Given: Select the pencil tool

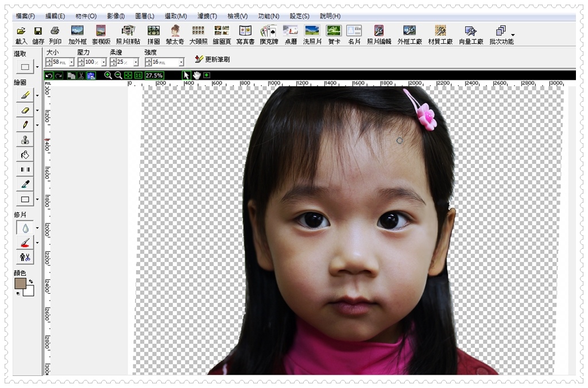Looking at the screenshot, I should [25, 125].
